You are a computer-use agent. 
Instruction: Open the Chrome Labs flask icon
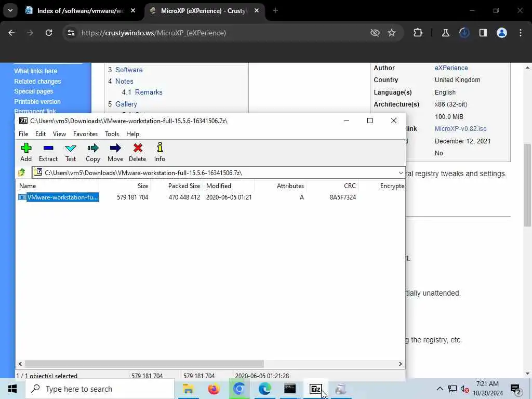pyautogui.click(x=445, y=33)
